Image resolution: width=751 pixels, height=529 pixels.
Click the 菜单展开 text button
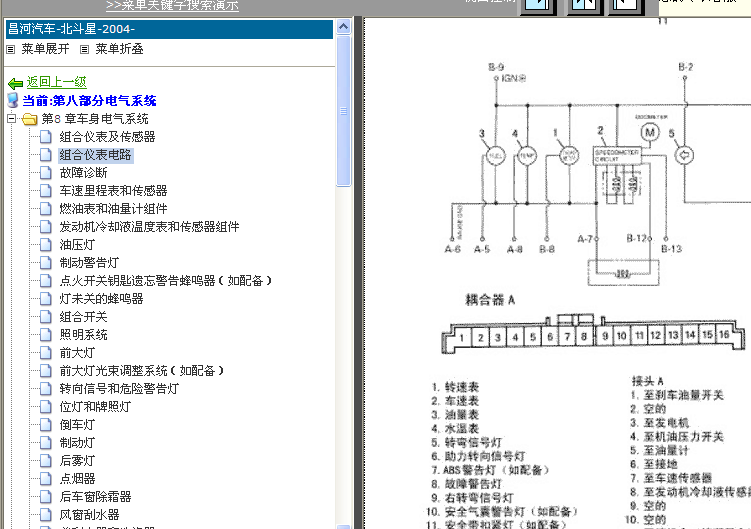(x=46, y=49)
